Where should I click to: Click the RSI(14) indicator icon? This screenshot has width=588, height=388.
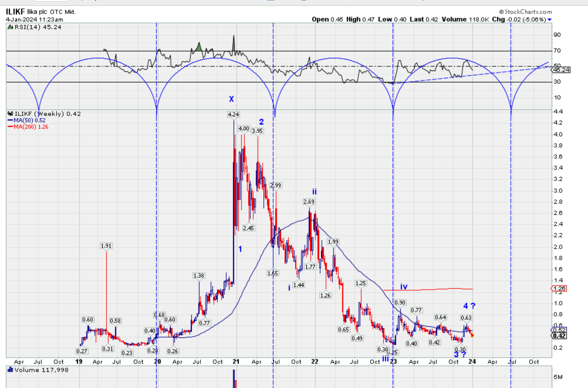(x=11, y=27)
